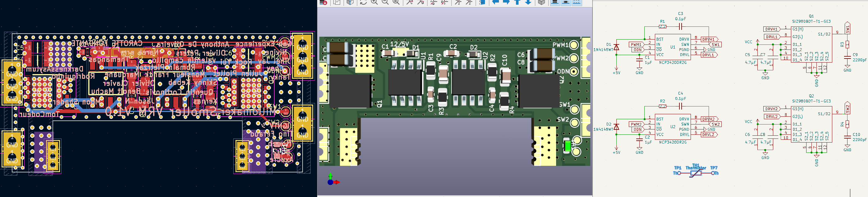Click PWM1 pad in 3D view
Image resolution: width=868 pixels, height=197 pixels.
point(574,45)
